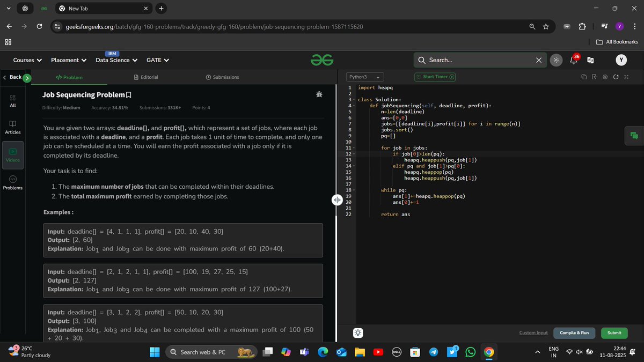Image resolution: width=644 pixels, height=362 pixels.
Task: Click Compile & Run
Action: point(574,333)
